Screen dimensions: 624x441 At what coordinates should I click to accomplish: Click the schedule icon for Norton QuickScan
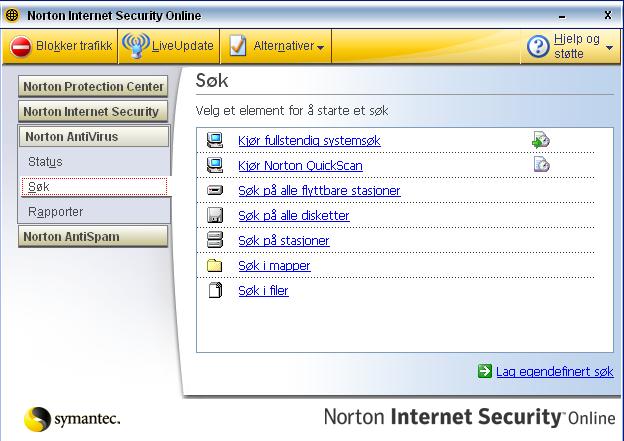coord(542,164)
